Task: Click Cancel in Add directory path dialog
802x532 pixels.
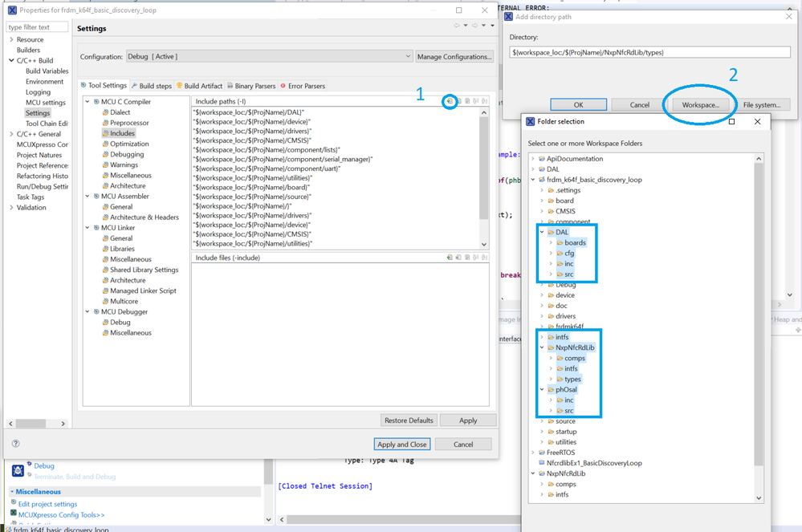Action: (x=639, y=105)
